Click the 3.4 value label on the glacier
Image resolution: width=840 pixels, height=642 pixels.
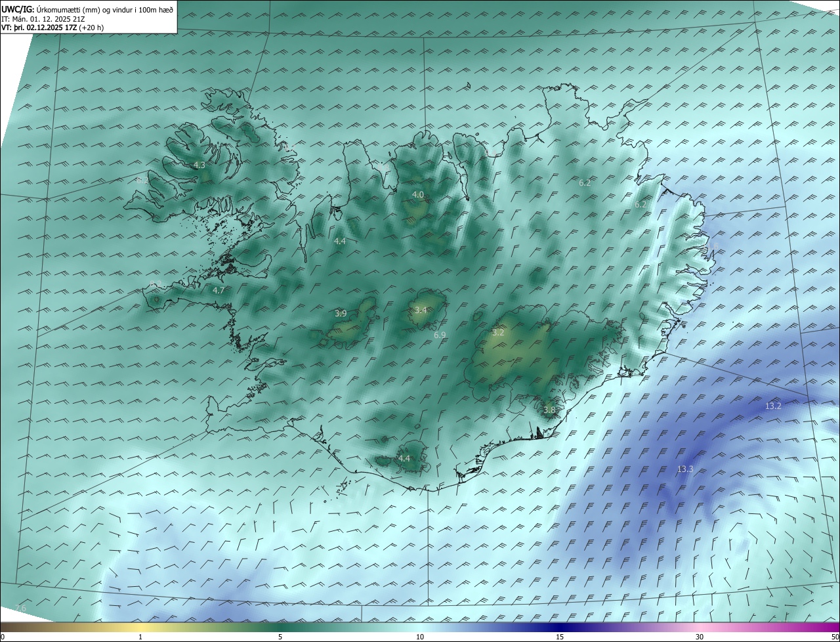[x=421, y=310]
